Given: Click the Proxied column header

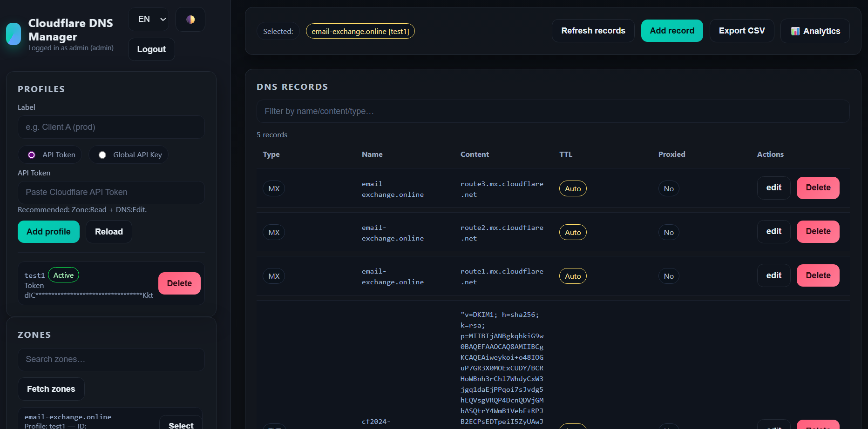Looking at the screenshot, I should point(671,154).
